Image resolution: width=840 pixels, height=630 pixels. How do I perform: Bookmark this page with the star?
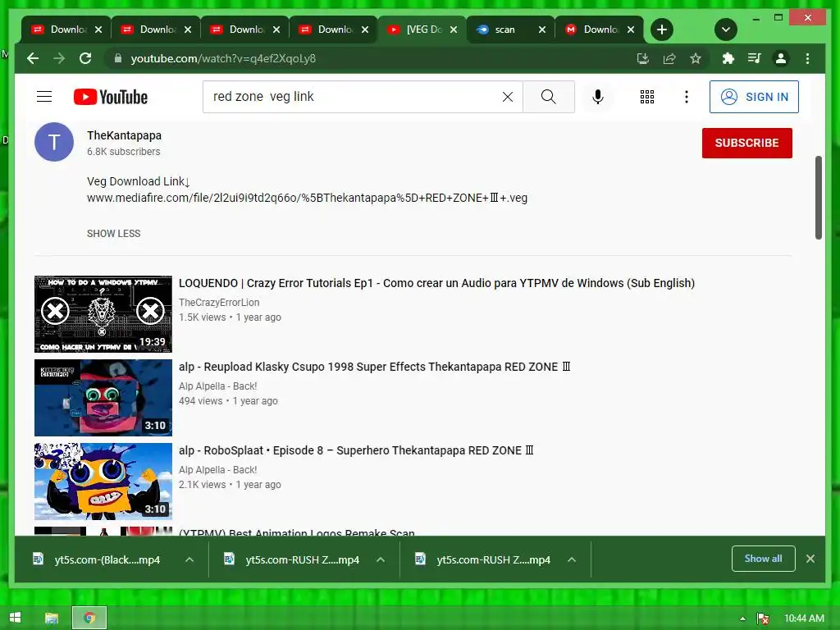click(696, 58)
